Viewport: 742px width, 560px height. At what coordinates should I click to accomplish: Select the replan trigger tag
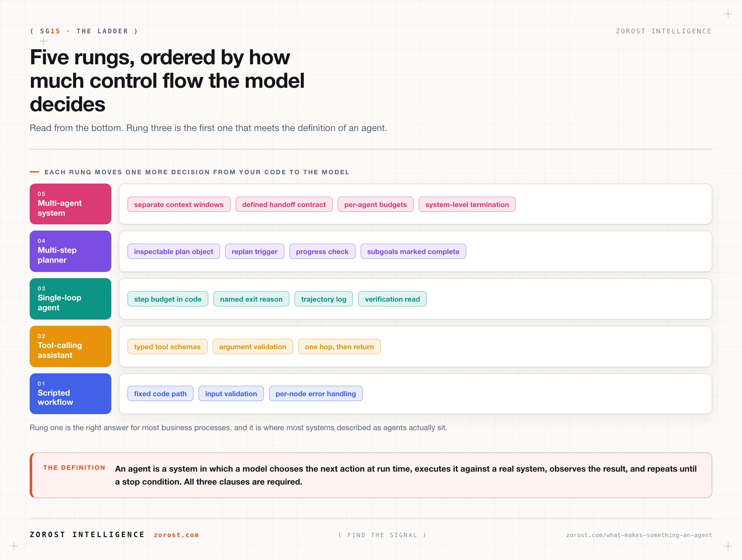pos(255,252)
